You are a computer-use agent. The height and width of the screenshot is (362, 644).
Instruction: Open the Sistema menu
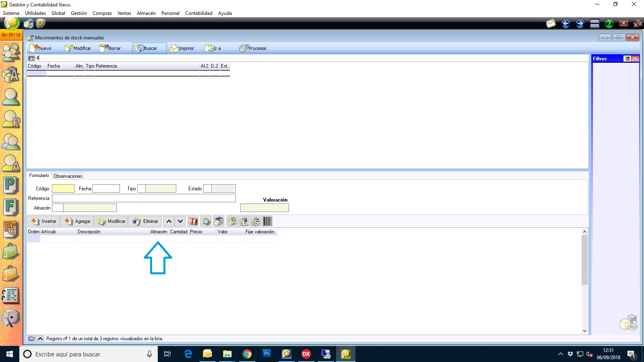pyautogui.click(x=11, y=13)
